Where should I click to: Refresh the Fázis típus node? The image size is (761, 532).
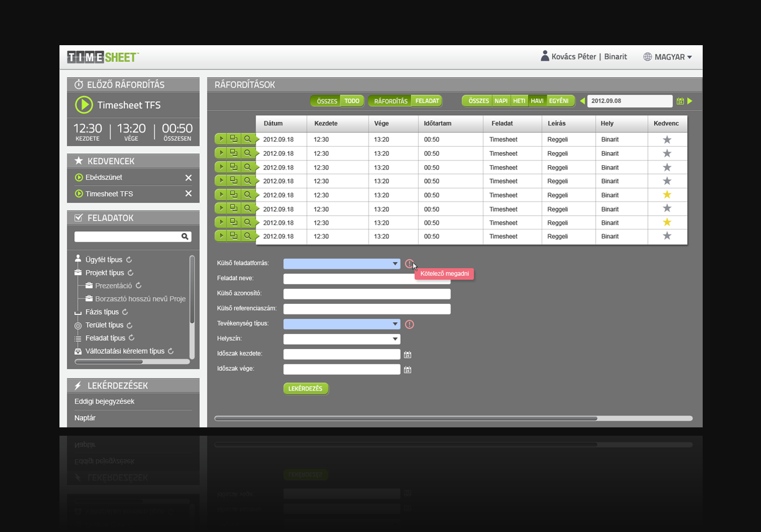click(125, 312)
